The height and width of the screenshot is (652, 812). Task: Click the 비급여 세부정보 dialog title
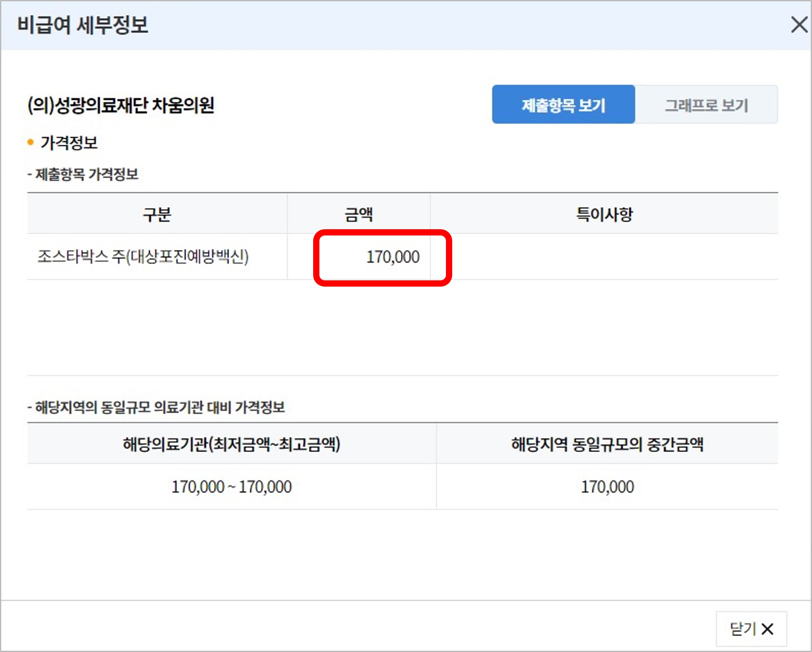[83, 25]
